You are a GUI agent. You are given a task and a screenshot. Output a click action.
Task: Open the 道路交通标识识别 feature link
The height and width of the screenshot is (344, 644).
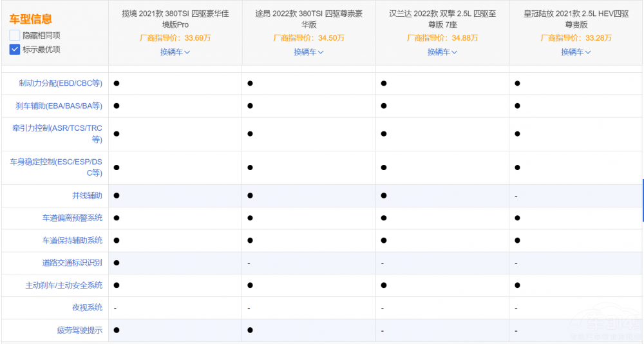(x=72, y=263)
